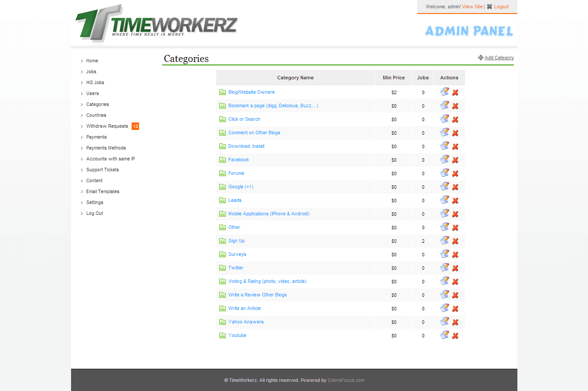Screen dimensions: 588x391
Task: Delete the Write a Review Other Blogs category
Action: pyautogui.click(x=455, y=295)
